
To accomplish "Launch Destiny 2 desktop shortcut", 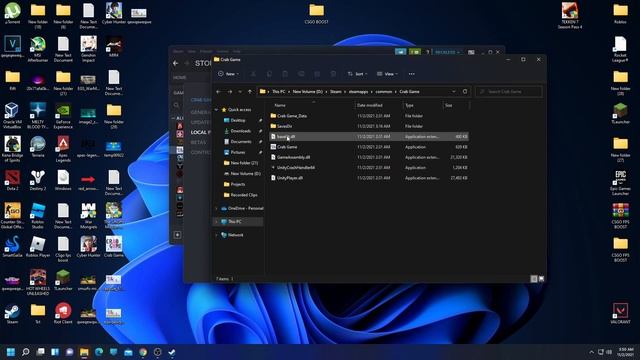I will tap(38, 180).
